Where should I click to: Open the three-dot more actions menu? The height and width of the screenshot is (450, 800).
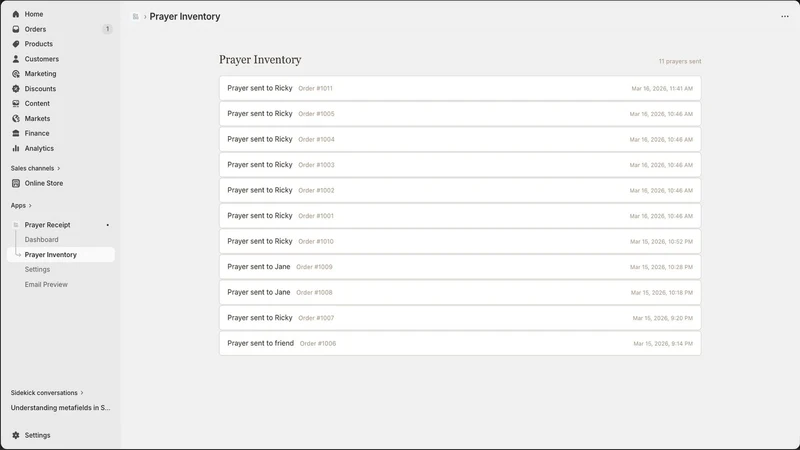pos(785,16)
